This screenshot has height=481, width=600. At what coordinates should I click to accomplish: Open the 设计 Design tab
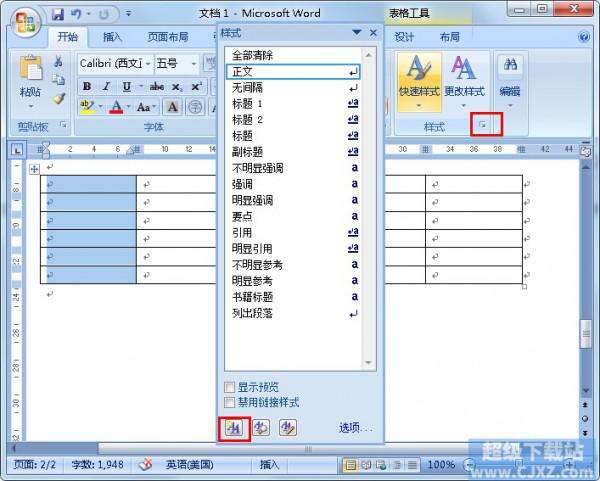pos(404,37)
